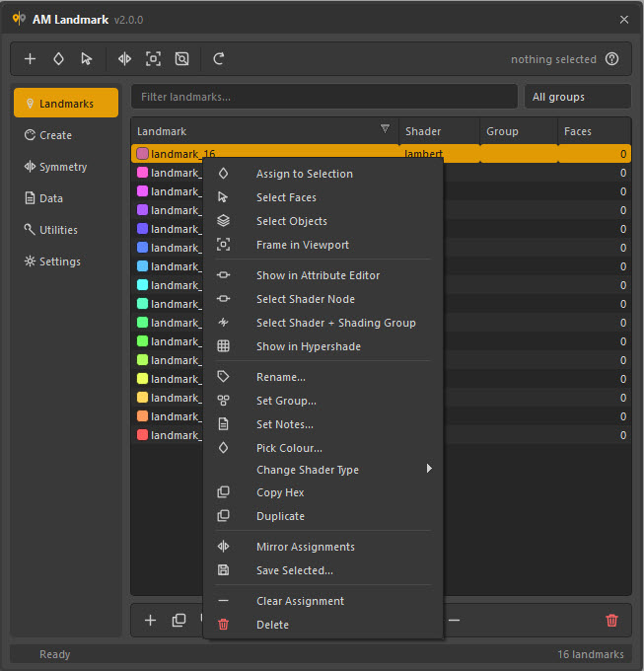Choose Set Group... menu entry
This screenshot has height=671, width=644.
[x=323, y=401]
